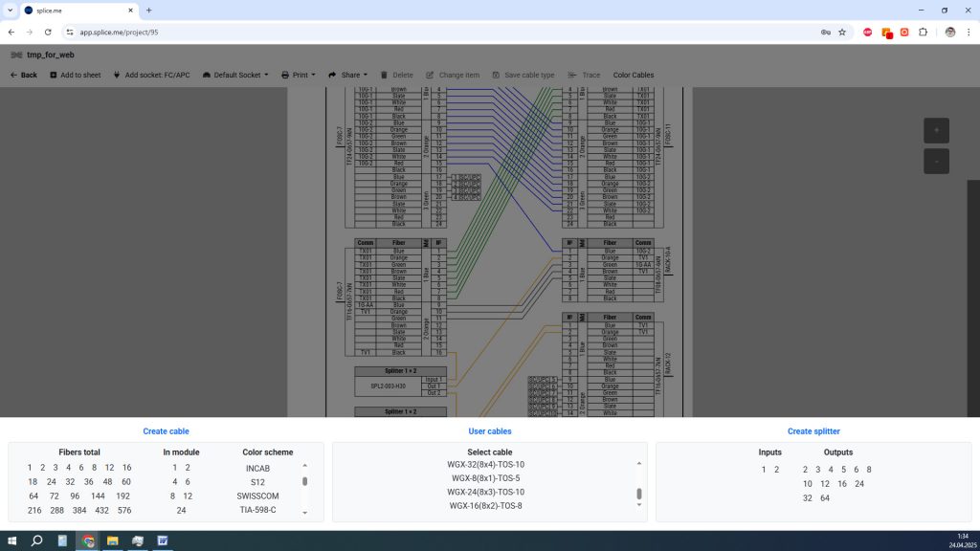Click the Create cable link
This screenshot has height=551, width=980.
point(166,431)
